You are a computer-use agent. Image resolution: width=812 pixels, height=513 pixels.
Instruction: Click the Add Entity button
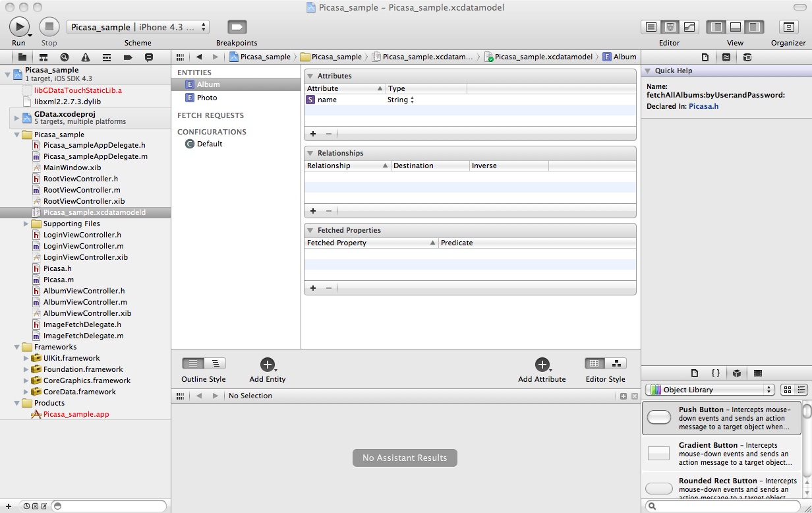267,365
